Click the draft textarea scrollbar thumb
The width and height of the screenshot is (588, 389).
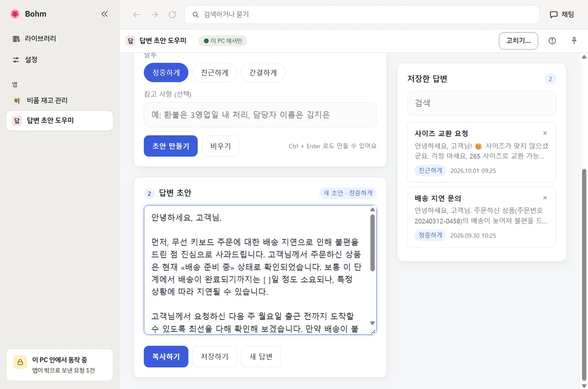point(372,243)
